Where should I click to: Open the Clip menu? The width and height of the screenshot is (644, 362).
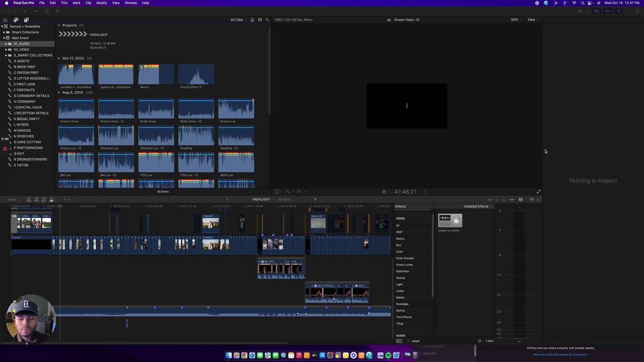click(x=88, y=3)
